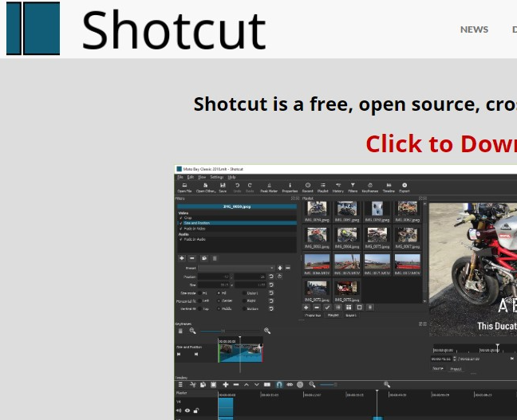This screenshot has width=517, height=420.
Task: Remove selected filter with minus button
Action: click(x=192, y=258)
